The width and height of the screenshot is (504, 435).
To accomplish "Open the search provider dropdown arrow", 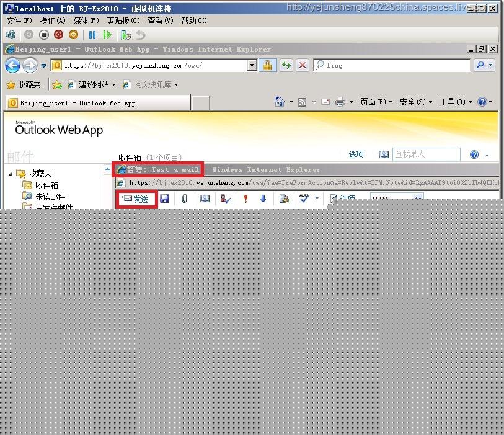I will pyautogui.click(x=491, y=65).
